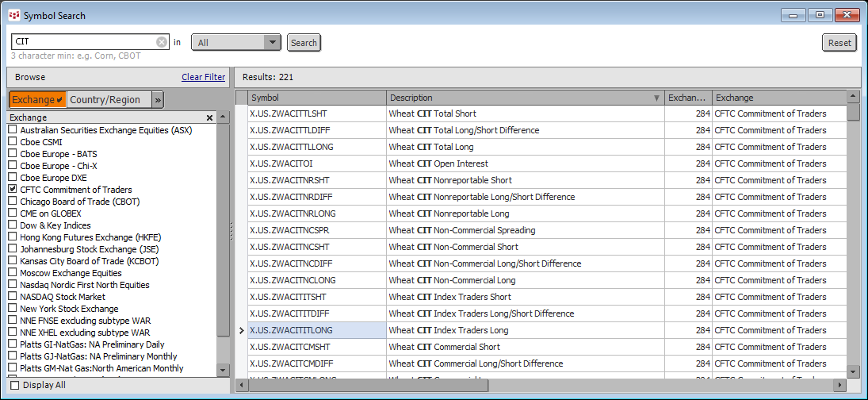Screen dimensions: 868x400
Task: Click the Description column sort arrow
Action: (656, 98)
